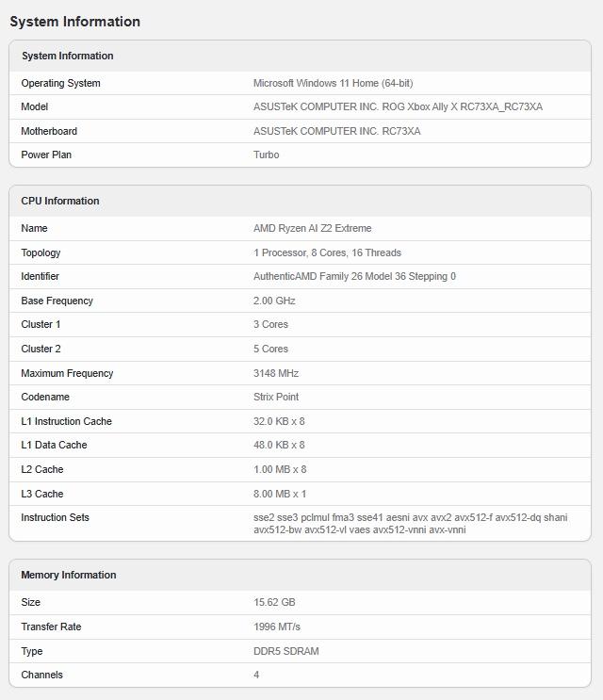This screenshot has width=603, height=700.
Task: Click the System Information page heading
Action: (74, 22)
